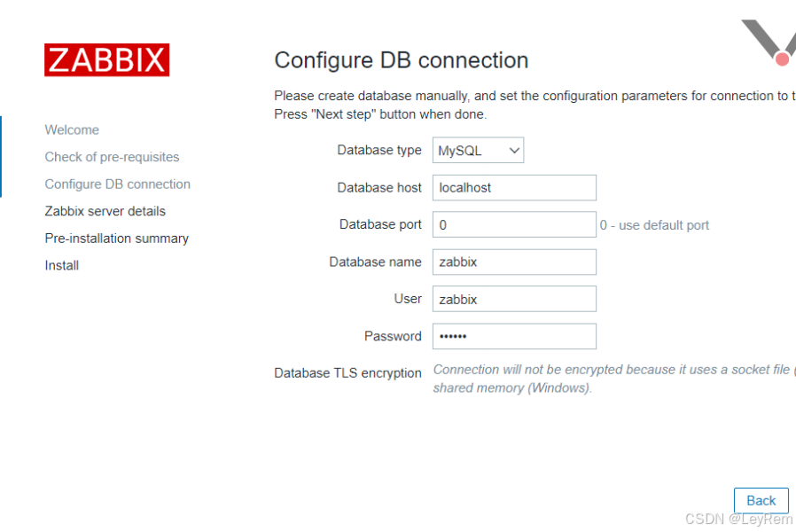Click the Database host field
796x532 pixels.
514,188
